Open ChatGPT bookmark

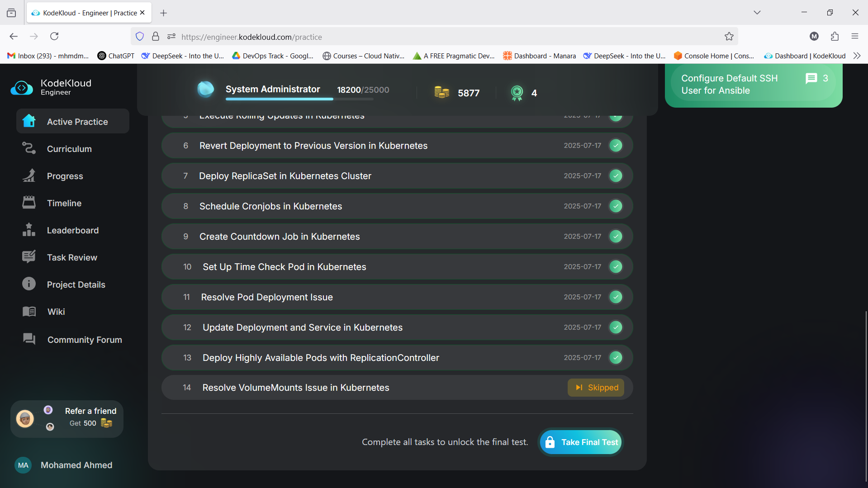click(116, 56)
